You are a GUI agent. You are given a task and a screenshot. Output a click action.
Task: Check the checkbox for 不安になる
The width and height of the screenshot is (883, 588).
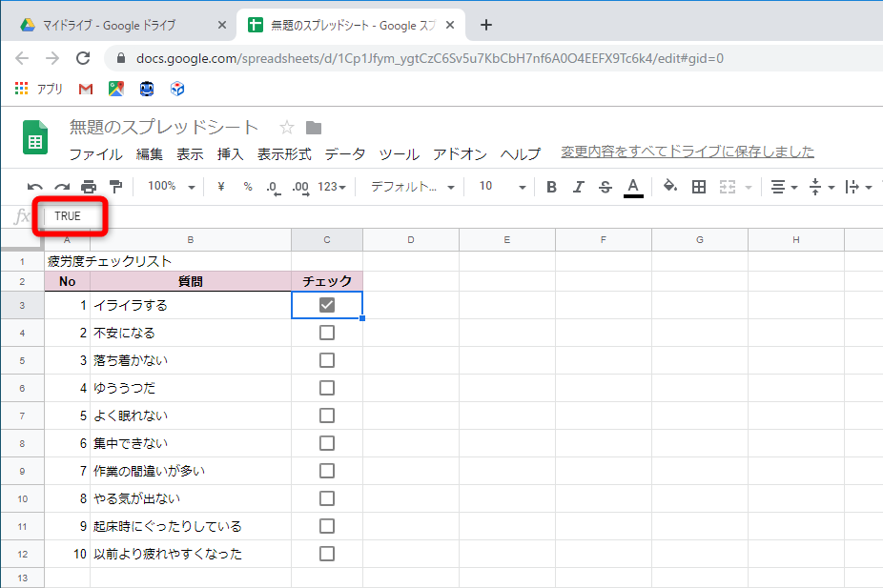point(326,332)
